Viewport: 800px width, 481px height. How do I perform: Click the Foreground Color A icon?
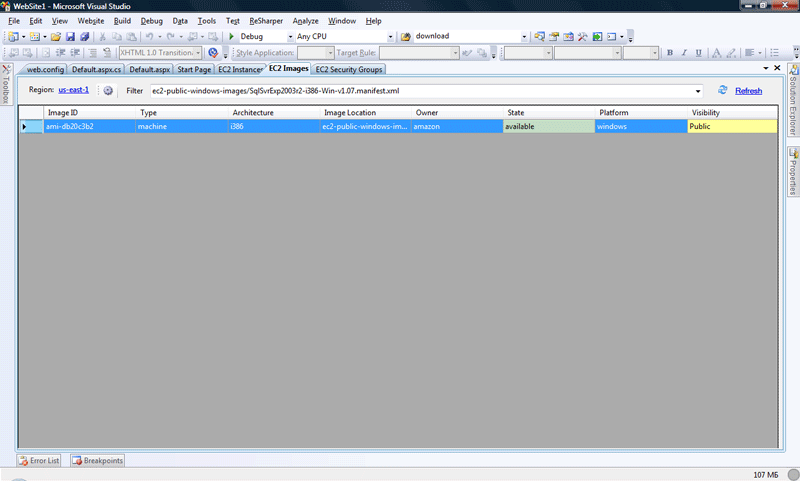716,53
